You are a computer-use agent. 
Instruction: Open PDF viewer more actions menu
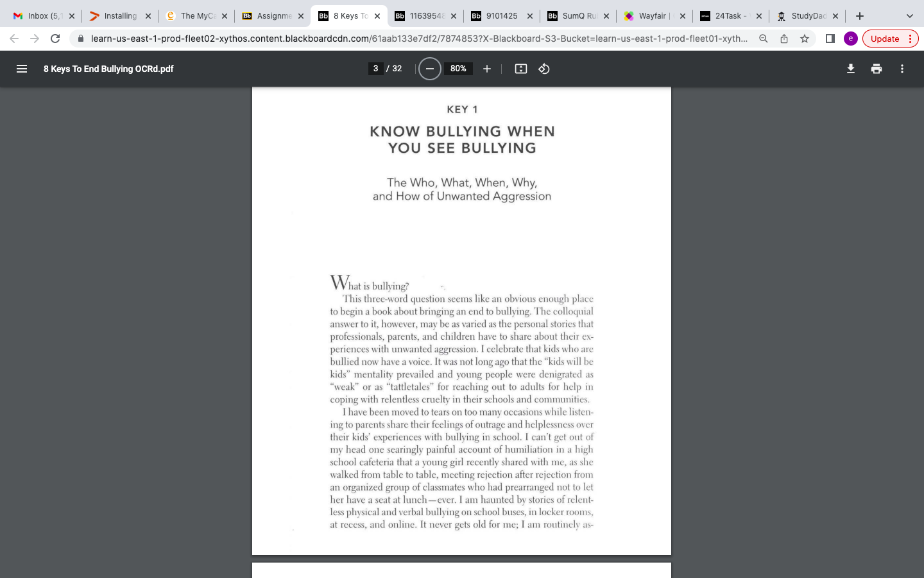pyautogui.click(x=902, y=69)
